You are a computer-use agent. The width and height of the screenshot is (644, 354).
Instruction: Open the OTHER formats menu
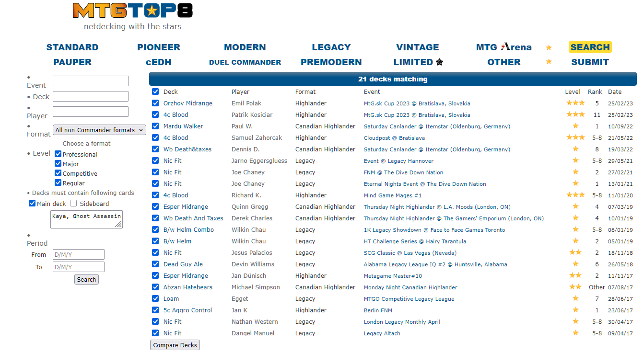[x=504, y=62]
